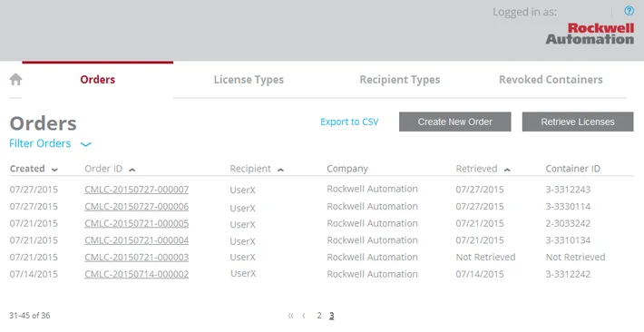Click the Container ID column header

(x=573, y=169)
